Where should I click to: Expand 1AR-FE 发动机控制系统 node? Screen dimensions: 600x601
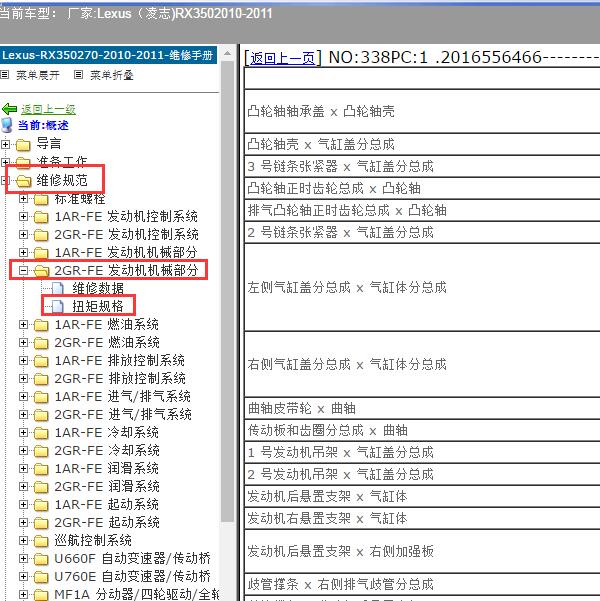click(x=23, y=217)
